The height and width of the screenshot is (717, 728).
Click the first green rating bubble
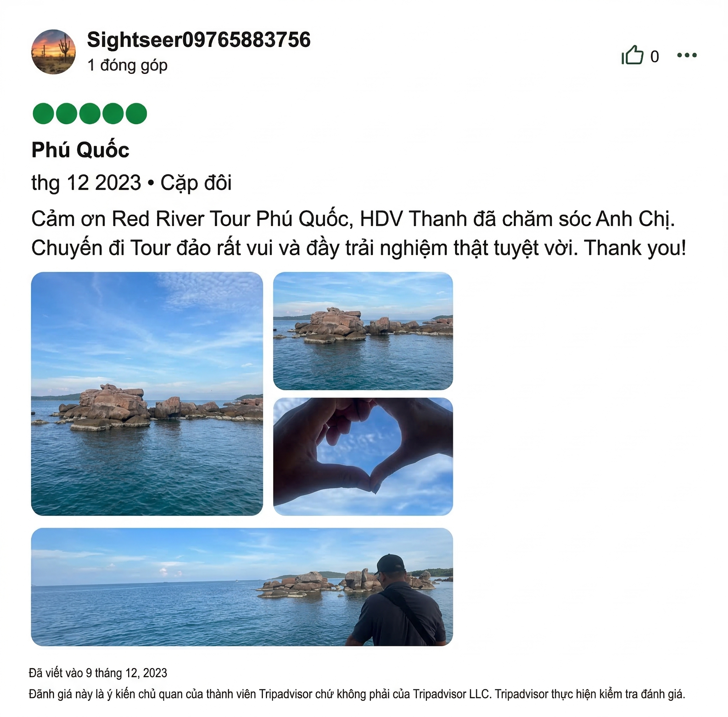[x=43, y=113]
